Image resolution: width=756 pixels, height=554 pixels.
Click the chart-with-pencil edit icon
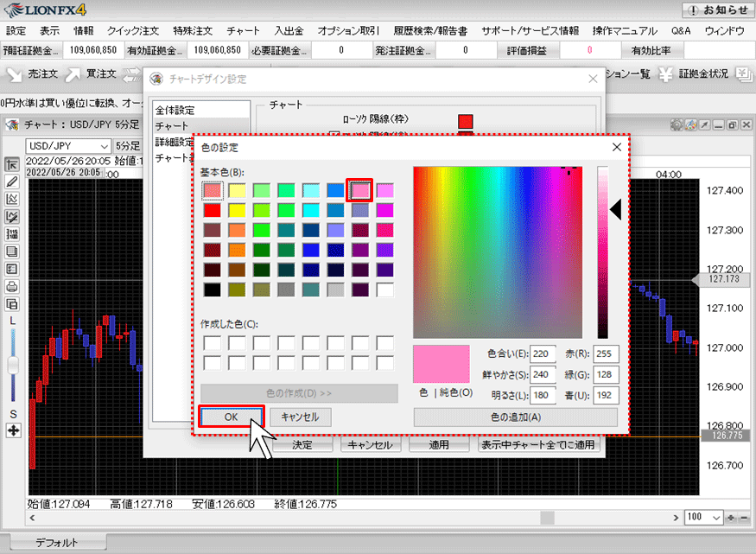(x=12, y=216)
